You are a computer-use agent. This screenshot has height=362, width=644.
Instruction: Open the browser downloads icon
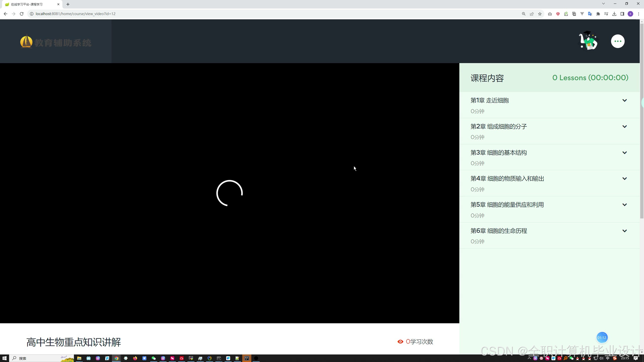pyautogui.click(x=614, y=14)
